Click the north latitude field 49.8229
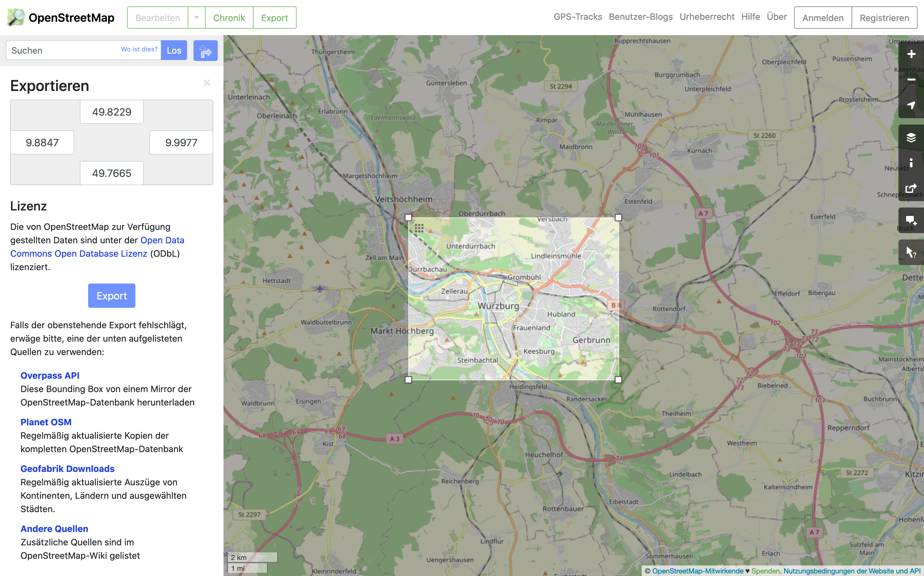The height and width of the screenshot is (576, 924). (x=112, y=112)
